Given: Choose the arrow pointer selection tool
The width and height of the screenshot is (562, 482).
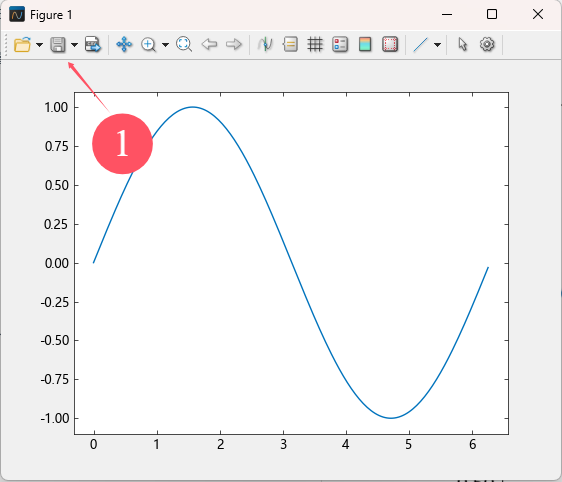Looking at the screenshot, I should pos(462,44).
